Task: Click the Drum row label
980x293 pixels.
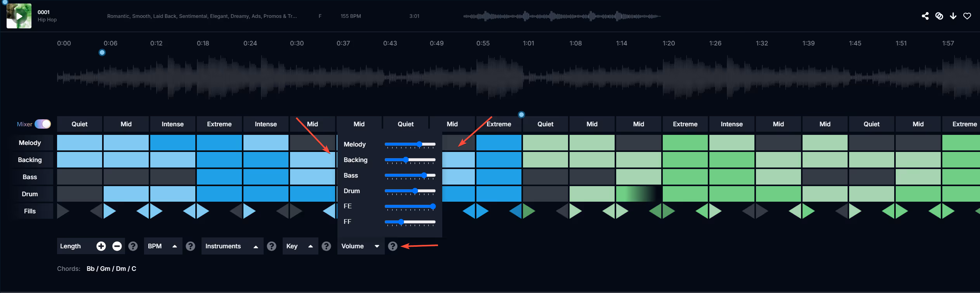Action: click(x=30, y=194)
